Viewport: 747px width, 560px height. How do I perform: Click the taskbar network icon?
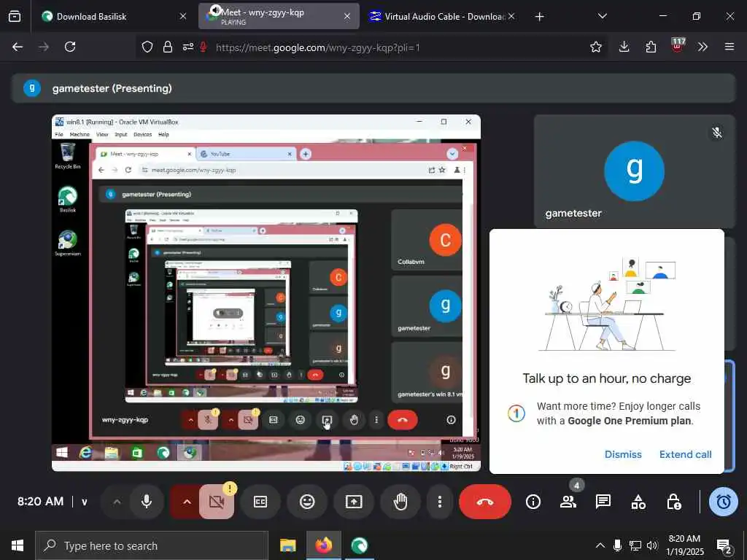point(635,545)
